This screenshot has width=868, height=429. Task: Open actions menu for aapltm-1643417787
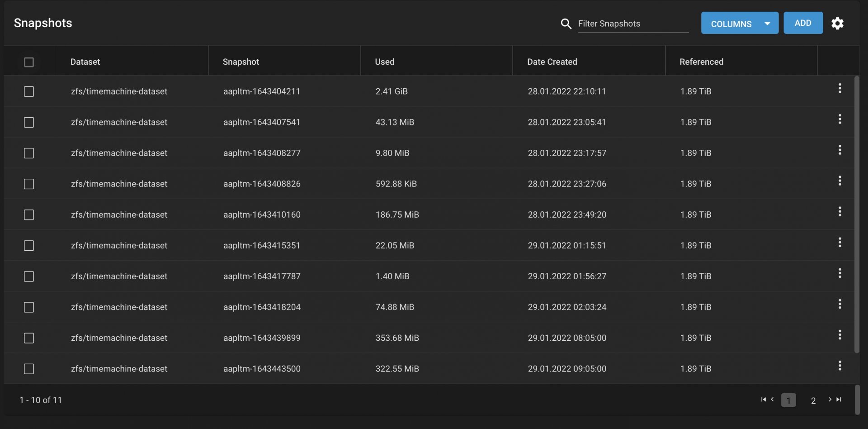(840, 273)
